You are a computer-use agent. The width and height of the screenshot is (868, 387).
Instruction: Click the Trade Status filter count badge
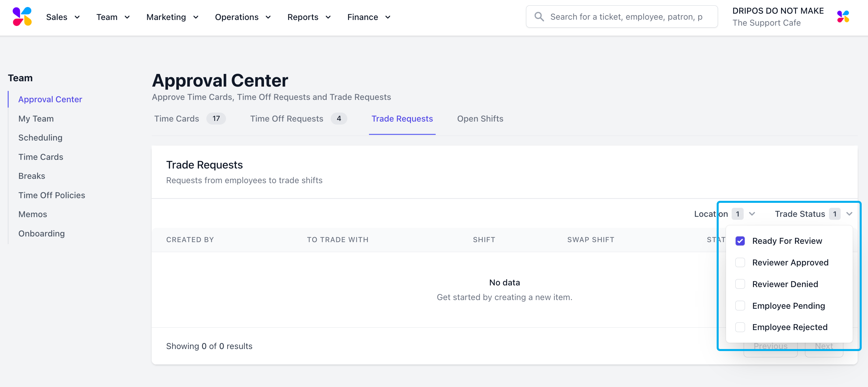click(834, 214)
